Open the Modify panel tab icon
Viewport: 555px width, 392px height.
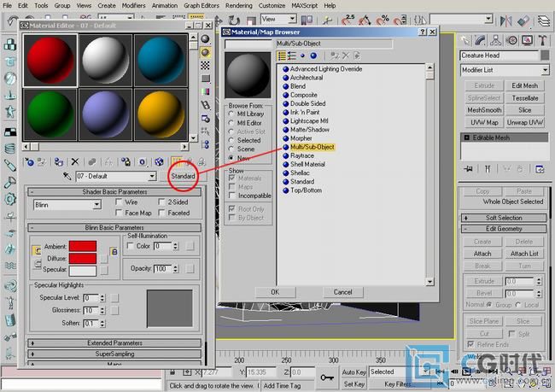pyautogui.click(x=480, y=40)
